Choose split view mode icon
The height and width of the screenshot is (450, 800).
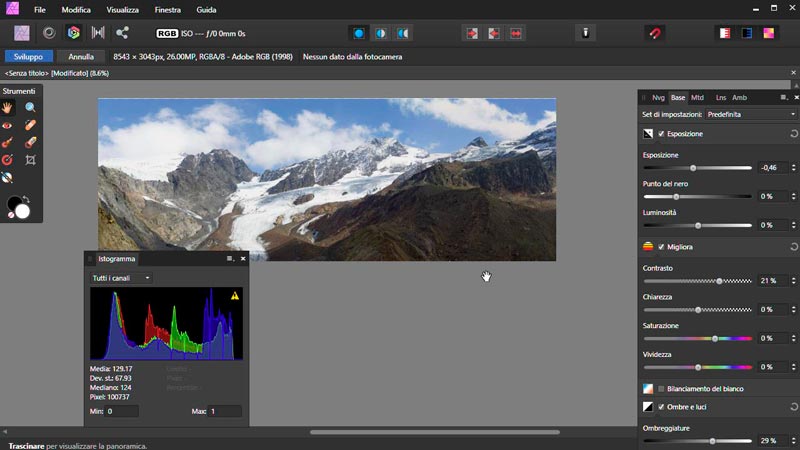[381, 34]
